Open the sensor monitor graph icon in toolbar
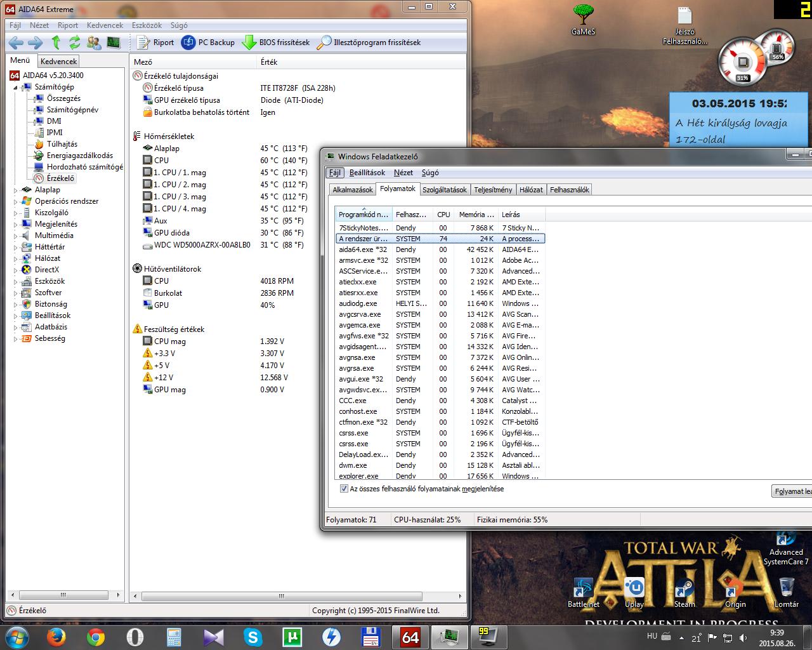The width and height of the screenshot is (812, 650). 114,43
